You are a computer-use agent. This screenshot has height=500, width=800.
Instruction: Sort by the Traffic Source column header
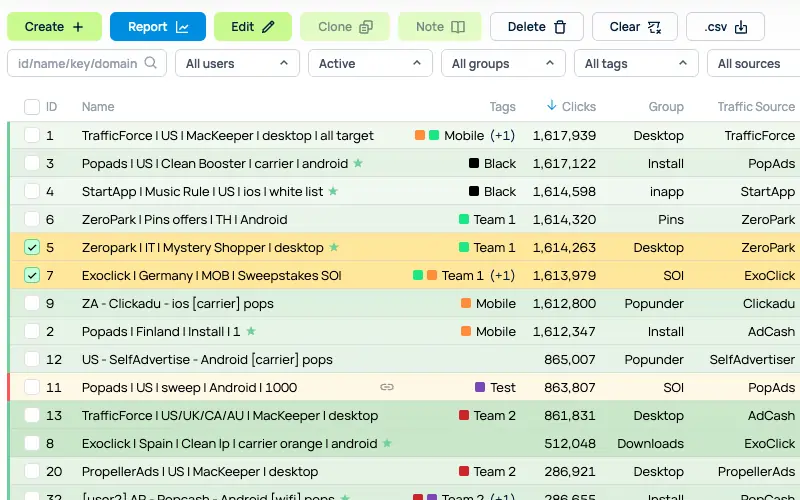(756, 107)
